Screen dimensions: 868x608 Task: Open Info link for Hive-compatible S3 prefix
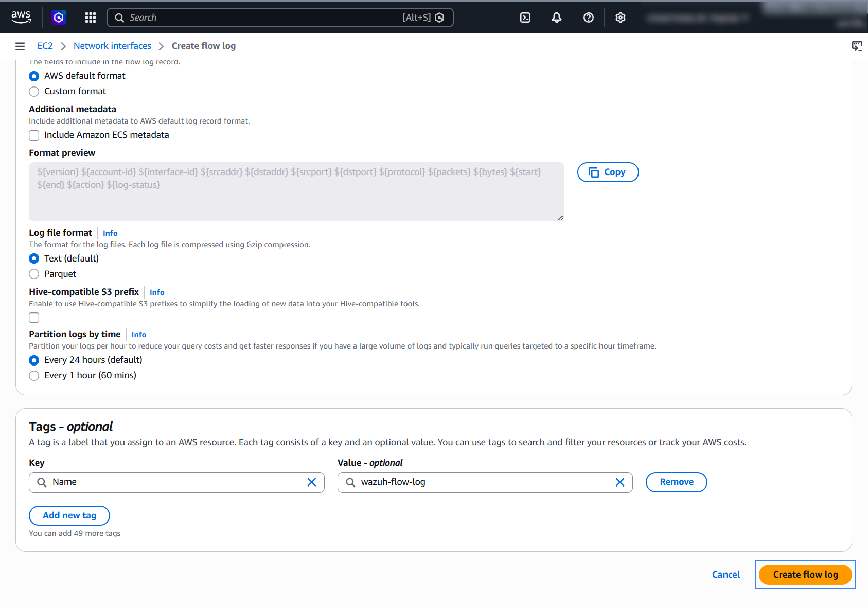pyautogui.click(x=157, y=292)
